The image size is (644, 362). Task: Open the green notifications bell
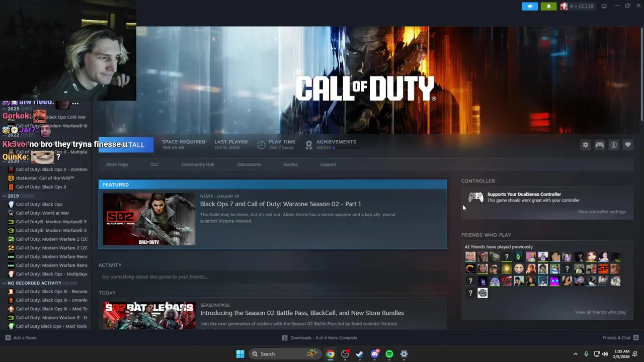click(548, 6)
